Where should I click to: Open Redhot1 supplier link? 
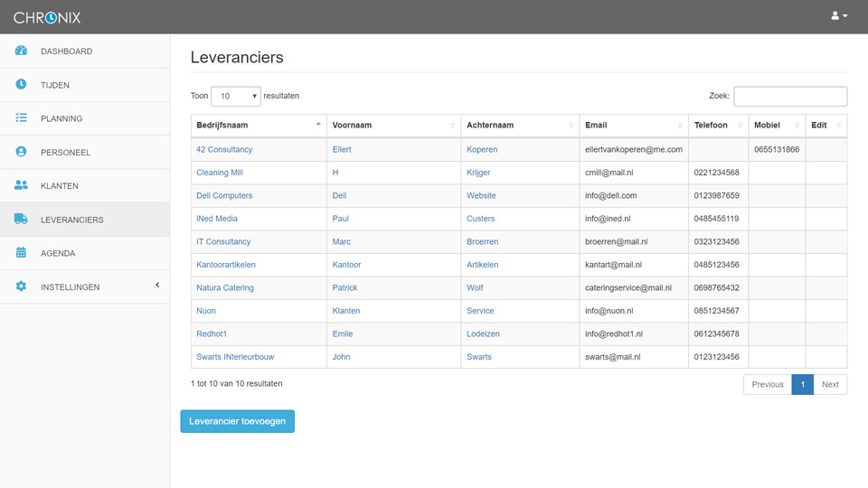[x=212, y=333]
